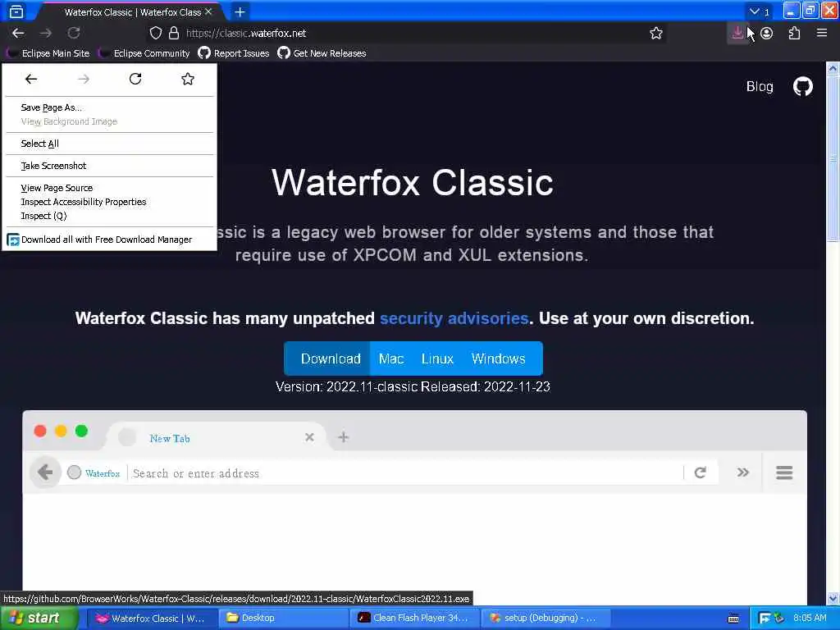Image resolution: width=840 pixels, height=630 pixels.
Task: Reload page using toolbar refresh icon
Action: coord(74,33)
